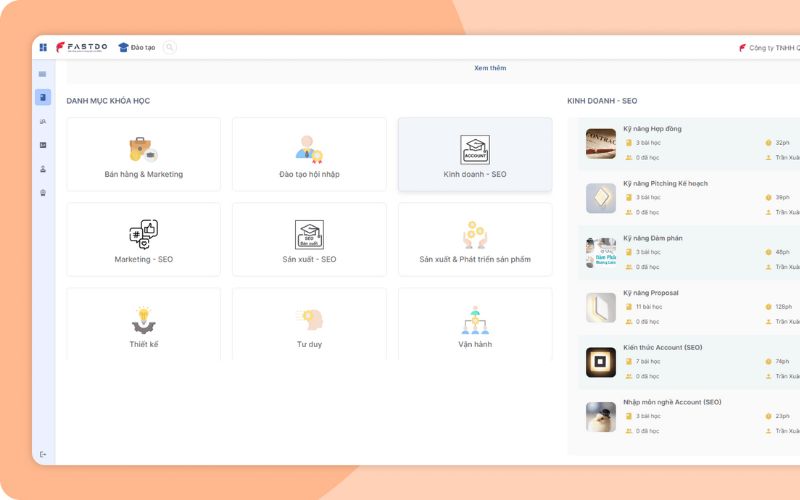Click the company logo in the header

pos(742,48)
